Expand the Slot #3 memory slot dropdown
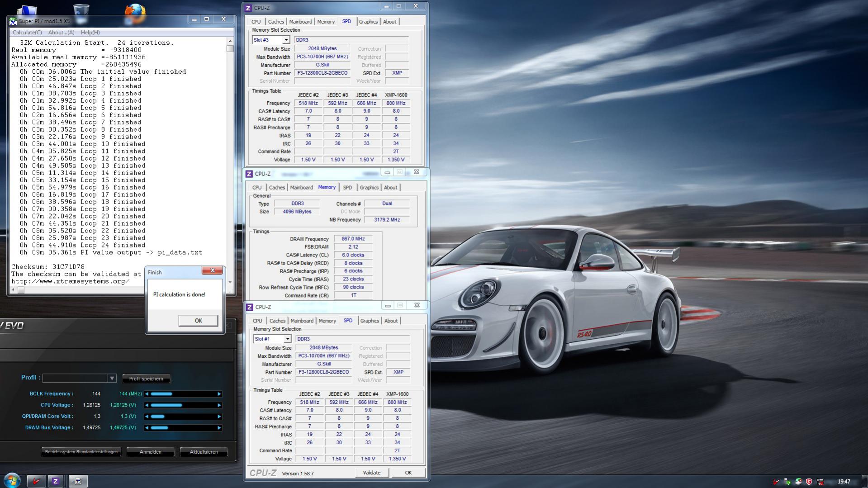The height and width of the screenshot is (488, 868). pos(286,40)
